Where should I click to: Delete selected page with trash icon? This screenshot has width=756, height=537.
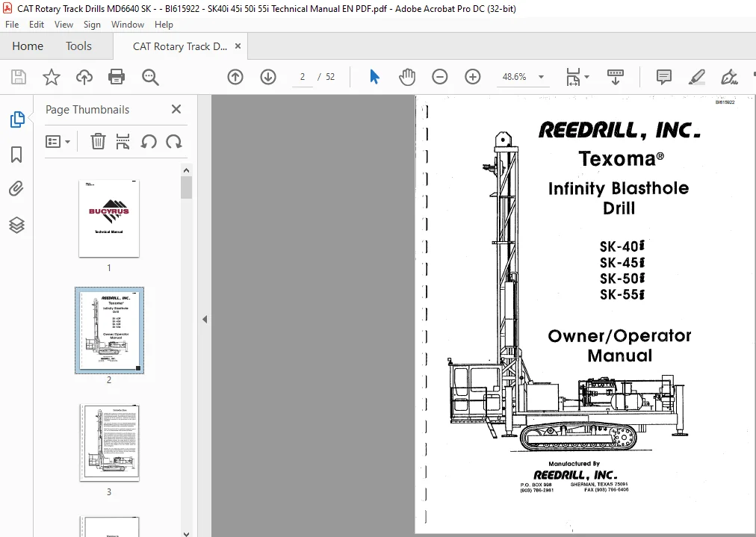click(x=98, y=142)
